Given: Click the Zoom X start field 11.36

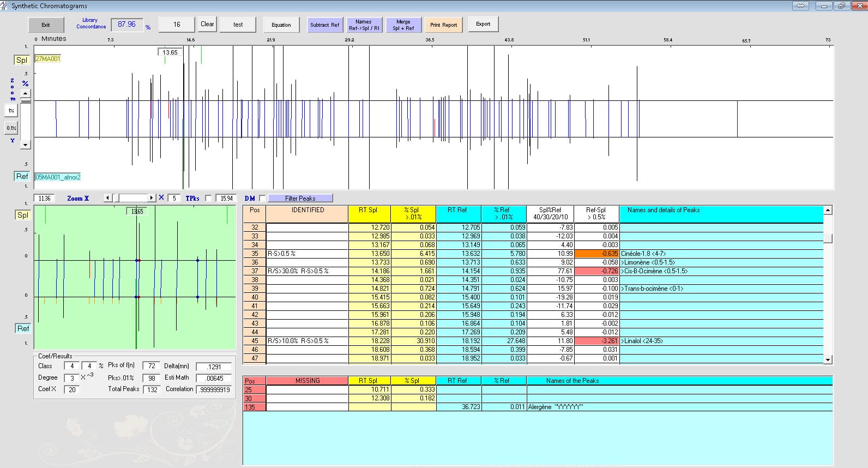Looking at the screenshot, I should point(45,198).
